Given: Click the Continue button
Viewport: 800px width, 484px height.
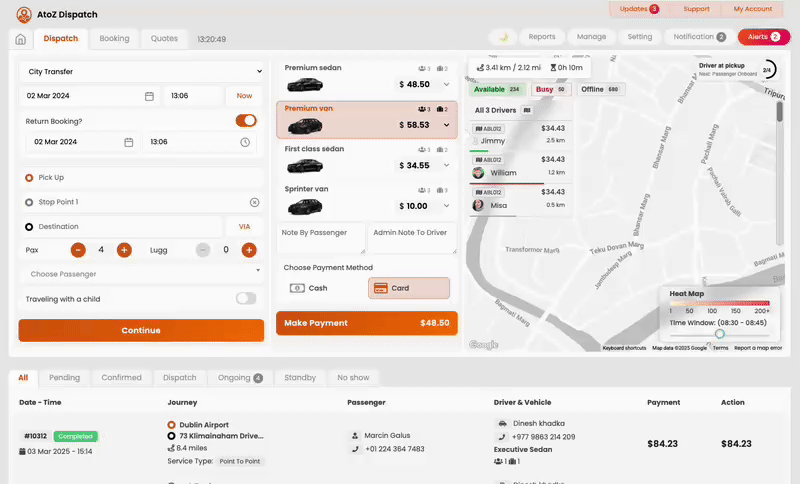Looking at the screenshot, I should 141,330.
